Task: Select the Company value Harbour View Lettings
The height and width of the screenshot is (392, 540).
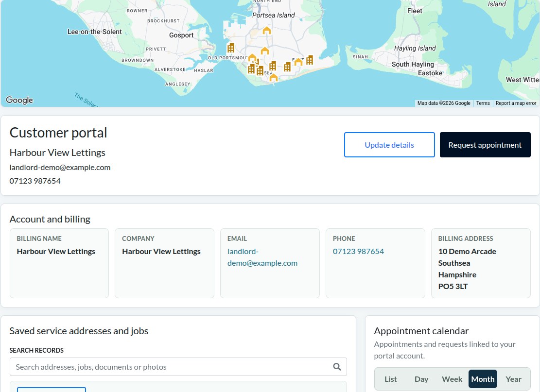Action: (x=161, y=252)
